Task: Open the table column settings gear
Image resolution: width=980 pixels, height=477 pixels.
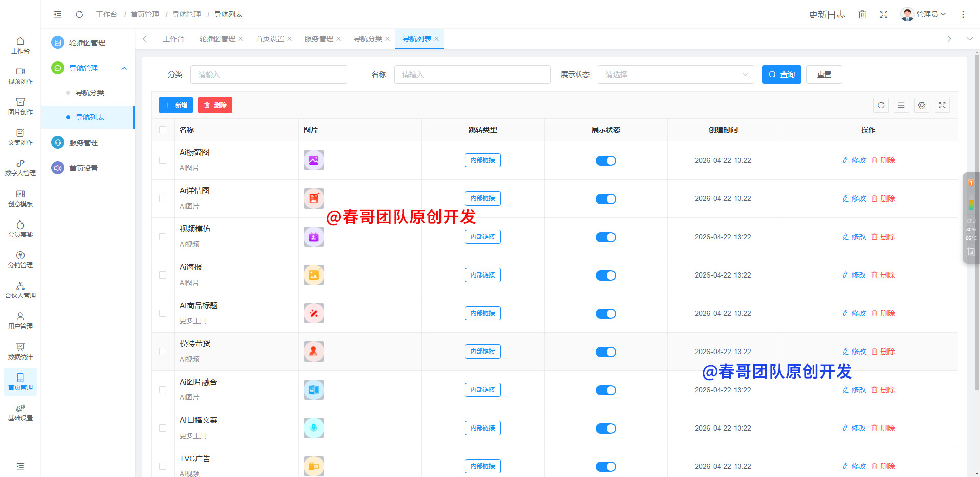Action: (x=922, y=105)
